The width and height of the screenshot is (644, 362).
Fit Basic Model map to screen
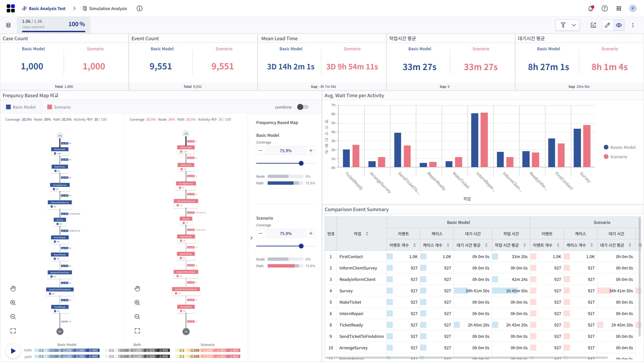(x=13, y=331)
